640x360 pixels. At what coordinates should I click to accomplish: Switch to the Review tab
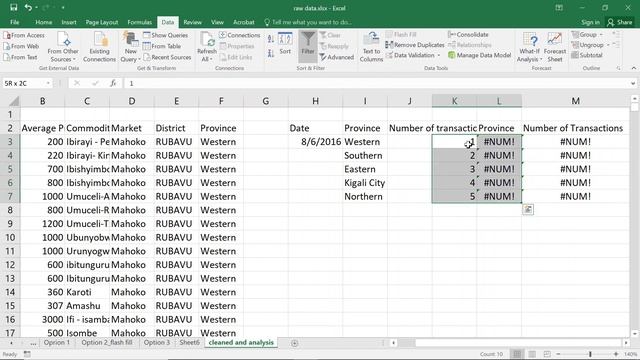[x=192, y=22]
